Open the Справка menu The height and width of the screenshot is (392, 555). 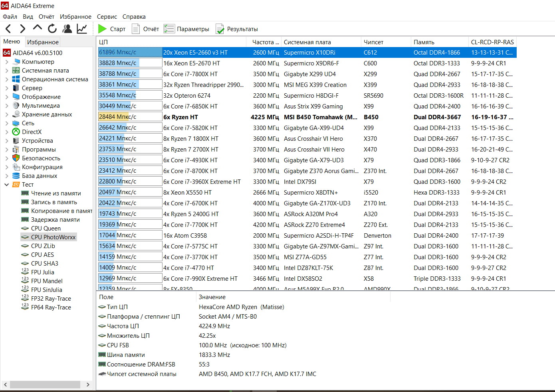[x=134, y=17]
